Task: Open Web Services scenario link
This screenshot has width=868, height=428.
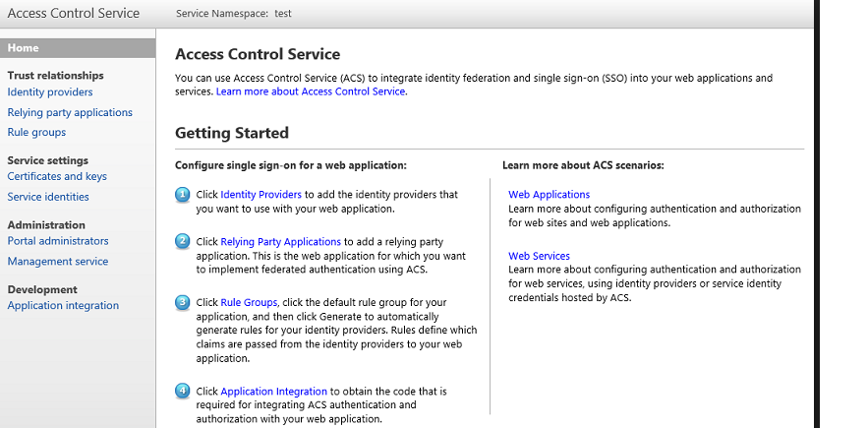Action: tap(539, 256)
